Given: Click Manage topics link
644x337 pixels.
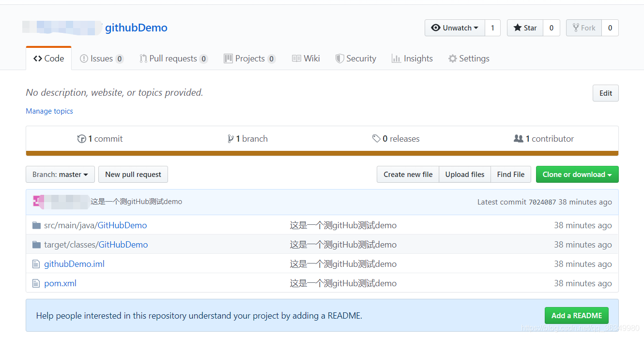Looking at the screenshot, I should pos(49,111).
